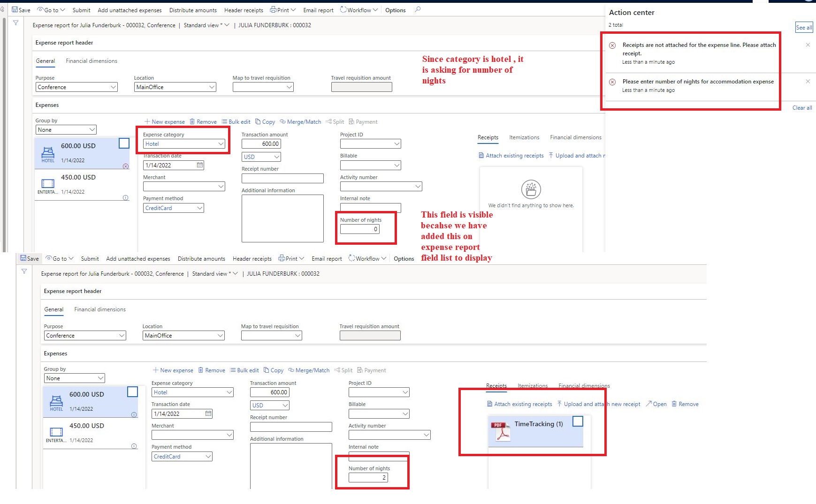Expand the Workflow menu, upper toolbar
This screenshot has height=504, width=816.
359,10
